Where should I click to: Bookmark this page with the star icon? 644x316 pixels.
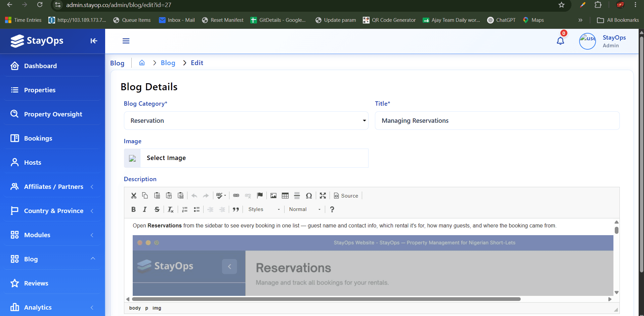point(561,5)
